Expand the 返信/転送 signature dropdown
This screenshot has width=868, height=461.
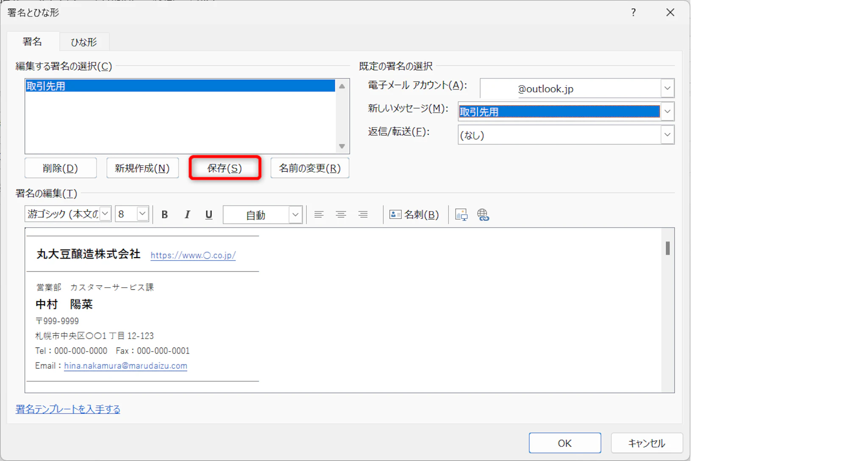click(667, 135)
